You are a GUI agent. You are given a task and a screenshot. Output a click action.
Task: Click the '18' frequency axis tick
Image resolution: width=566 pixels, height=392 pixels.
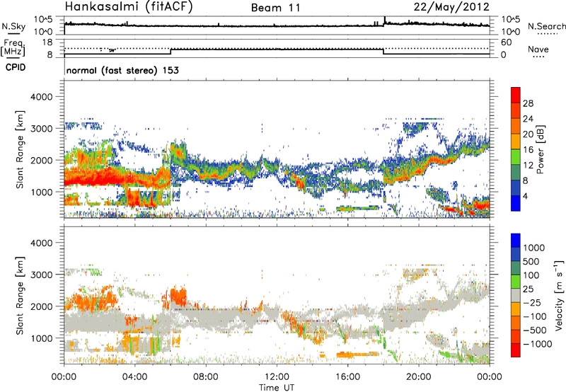(47, 42)
